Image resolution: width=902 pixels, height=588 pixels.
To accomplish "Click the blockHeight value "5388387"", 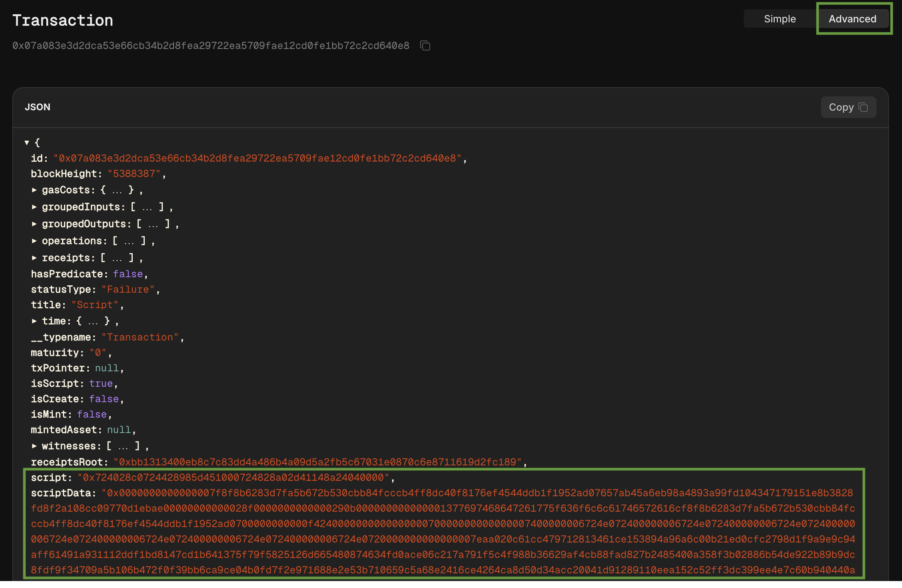I will tap(134, 174).
